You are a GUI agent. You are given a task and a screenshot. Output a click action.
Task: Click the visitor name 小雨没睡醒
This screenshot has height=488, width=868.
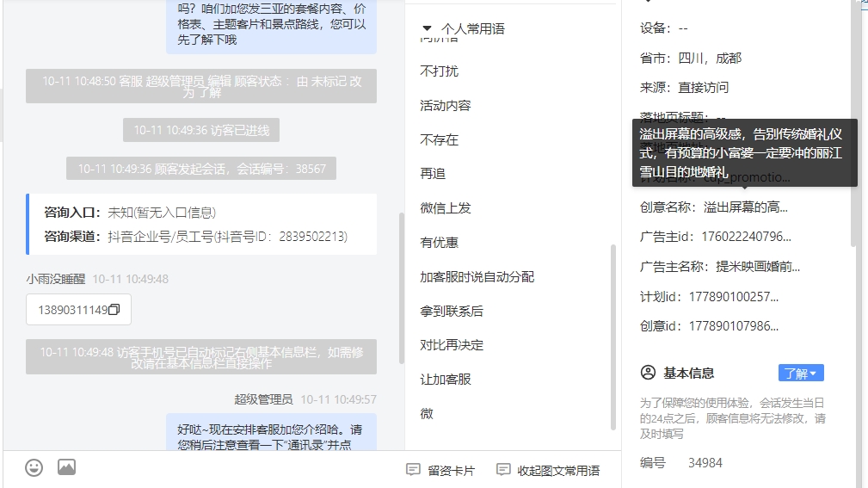(55, 279)
